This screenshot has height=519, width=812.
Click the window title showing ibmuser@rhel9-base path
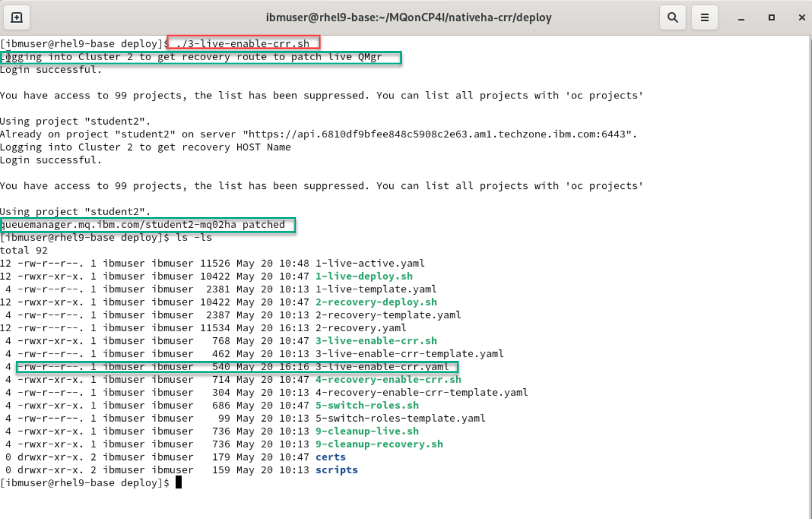pyautogui.click(x=408, y=18)
